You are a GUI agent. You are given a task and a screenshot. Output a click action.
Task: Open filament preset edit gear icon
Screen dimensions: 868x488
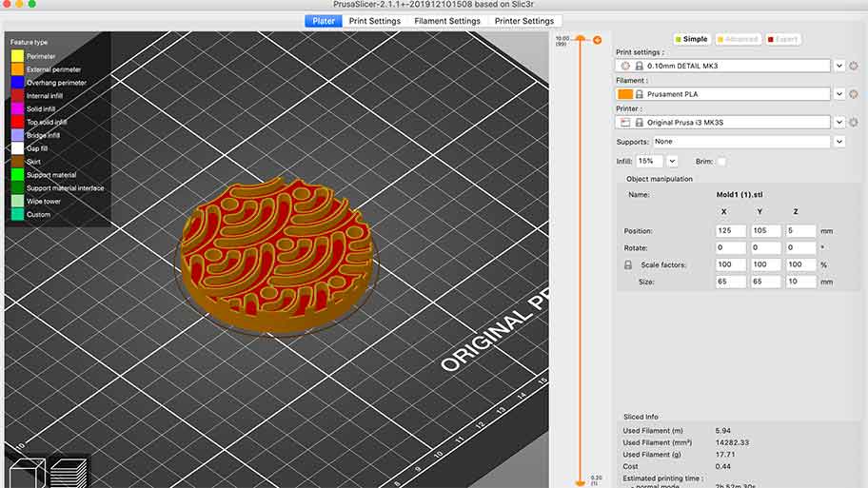[x=853, y=94]
